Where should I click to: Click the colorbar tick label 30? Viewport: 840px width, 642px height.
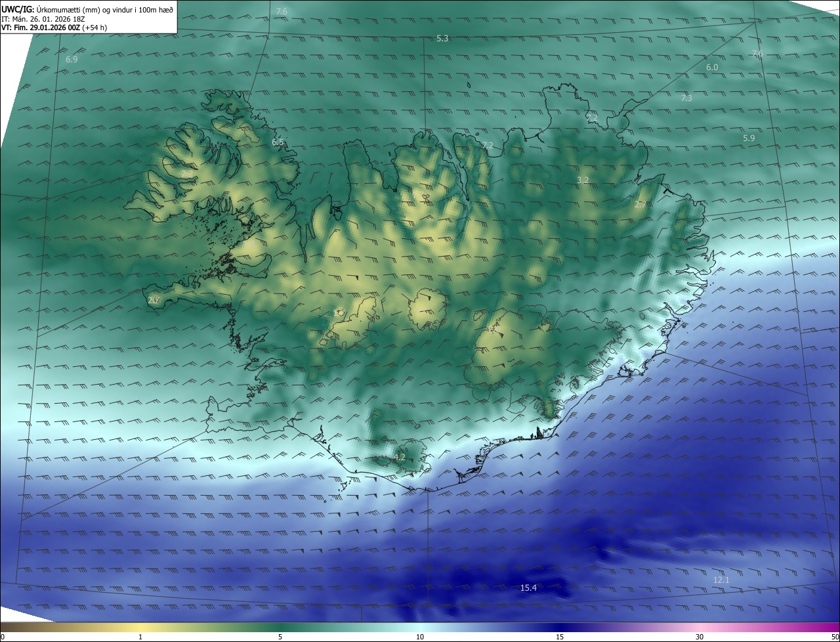[700, 637]
